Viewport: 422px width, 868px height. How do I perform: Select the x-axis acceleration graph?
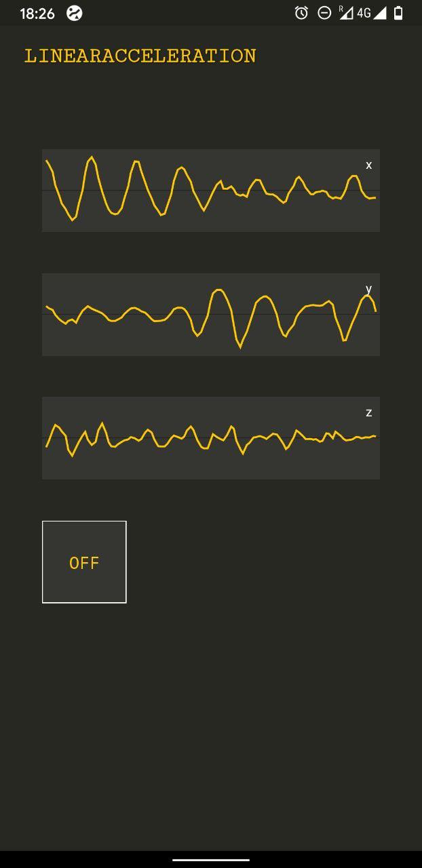coord(210,191)
